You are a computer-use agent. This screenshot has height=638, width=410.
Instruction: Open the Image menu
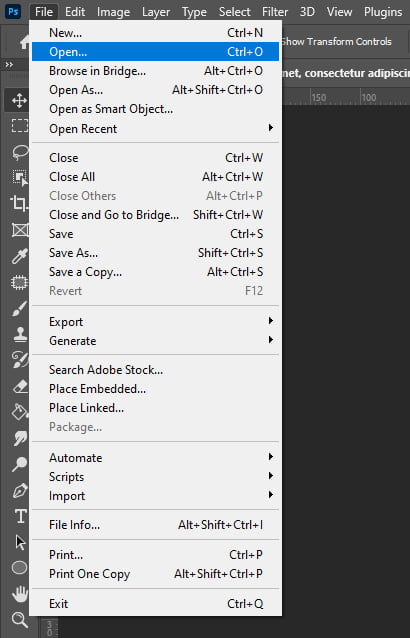coord(113,12)
